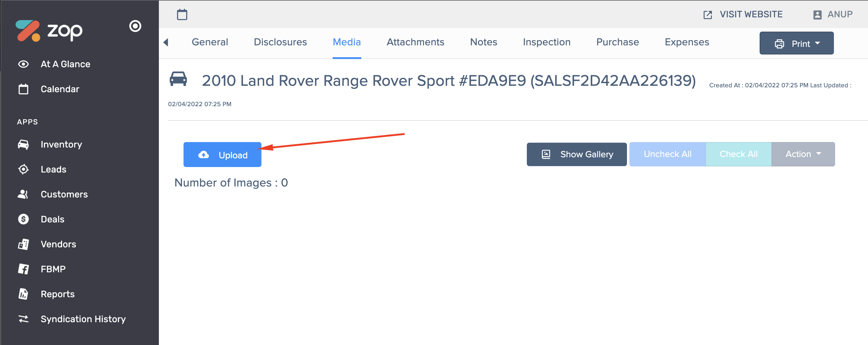Screen dimensions: 868x345
Task: Open At A Glance overview
Action: tap(65, 64)
